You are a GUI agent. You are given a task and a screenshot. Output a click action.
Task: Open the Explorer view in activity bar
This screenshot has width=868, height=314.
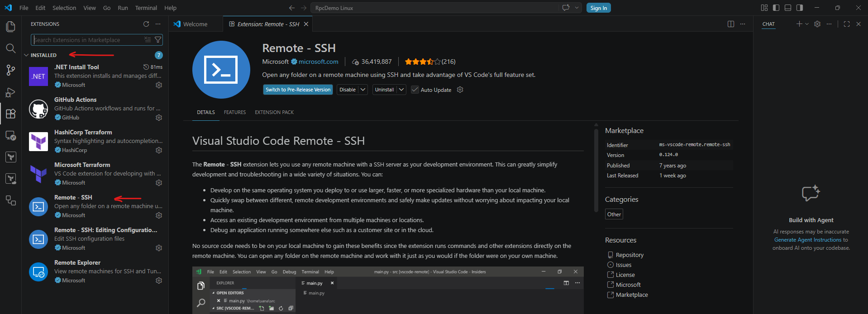(10, 27)
